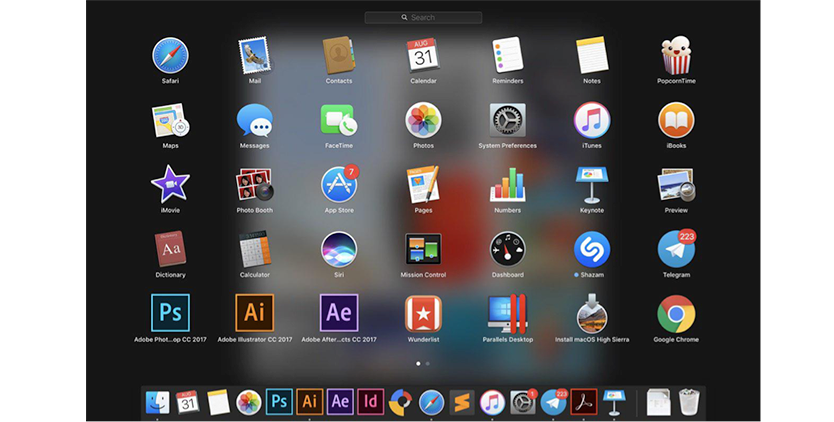Click the Launchpad Search field
834x422 pixels.
[x=423, y=18]
